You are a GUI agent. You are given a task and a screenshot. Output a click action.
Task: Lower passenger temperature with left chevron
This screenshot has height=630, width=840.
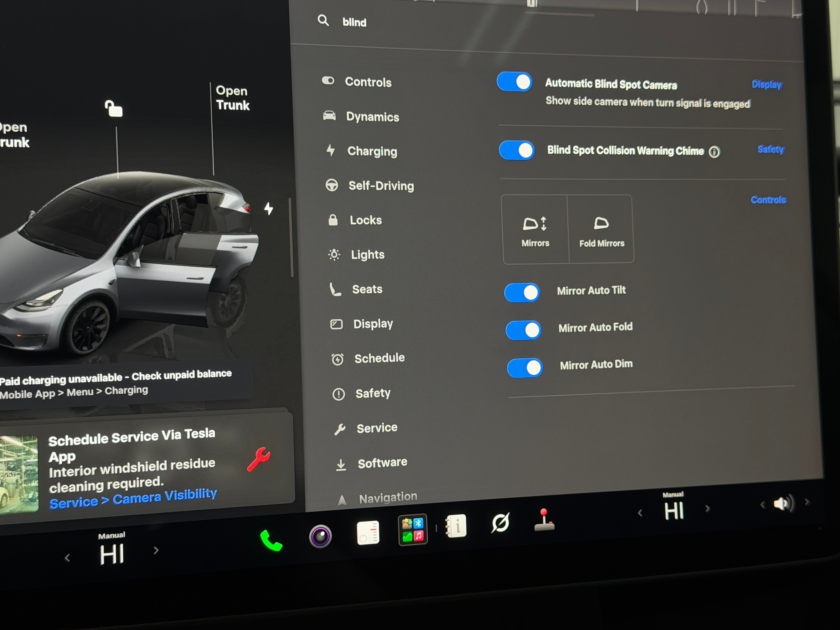640,513
